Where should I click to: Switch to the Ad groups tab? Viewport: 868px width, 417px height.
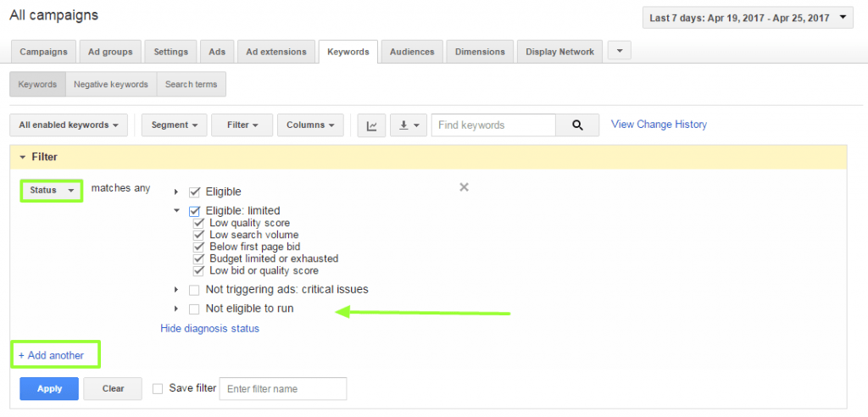tap(110, 52)
